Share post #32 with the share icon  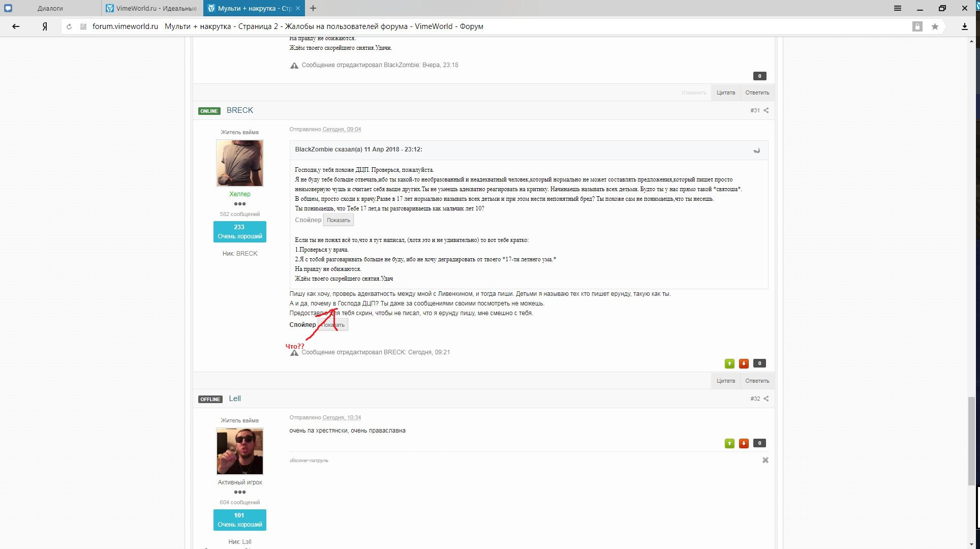[x=766, y=399]
